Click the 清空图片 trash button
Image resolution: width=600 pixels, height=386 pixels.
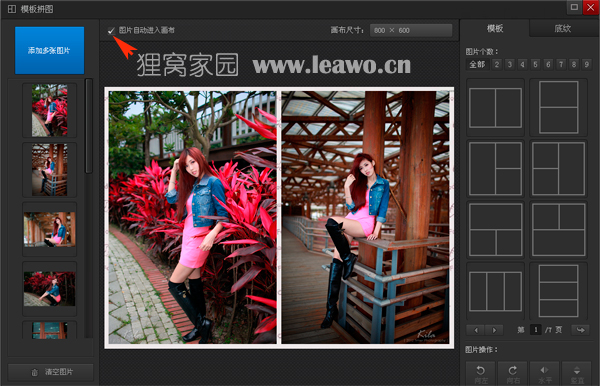pyautogui.click(x=51, y=372)
